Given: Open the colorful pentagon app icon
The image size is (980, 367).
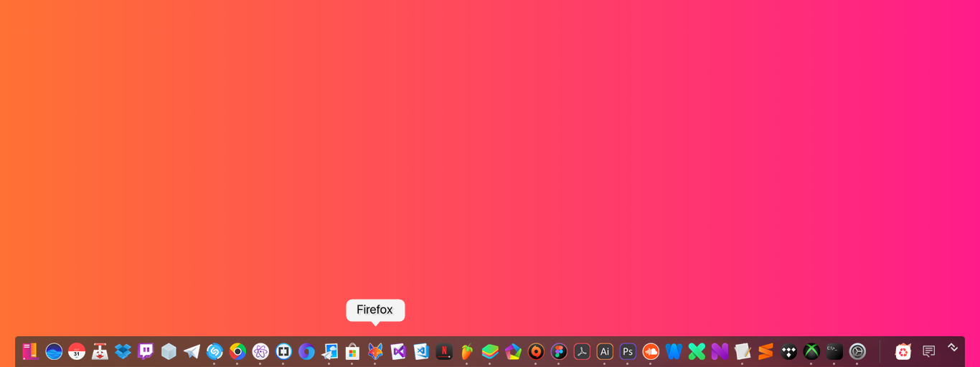Looking at the screenshot, I should coord(513,351).
